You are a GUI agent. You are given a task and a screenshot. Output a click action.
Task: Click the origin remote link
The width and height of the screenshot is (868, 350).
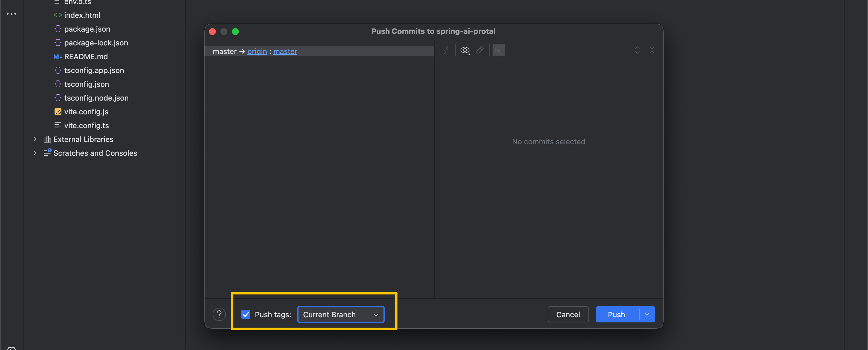point(257,51)
